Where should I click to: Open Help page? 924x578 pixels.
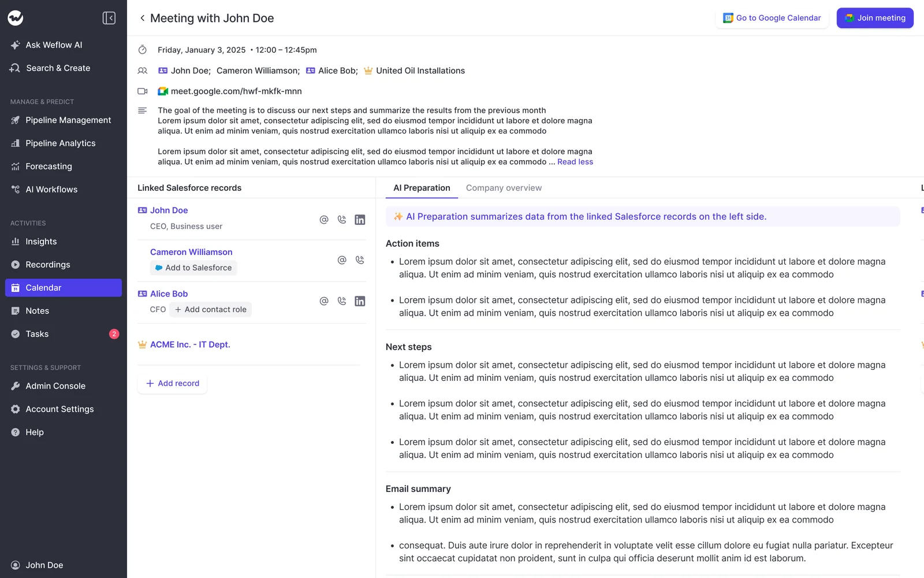tap(64, 432)
